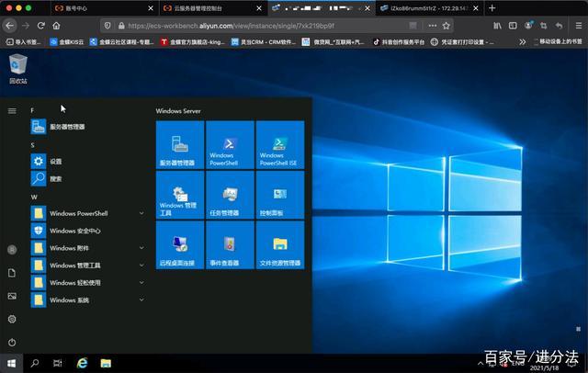Open taskbar search magnifier

(x=35, y=363)
